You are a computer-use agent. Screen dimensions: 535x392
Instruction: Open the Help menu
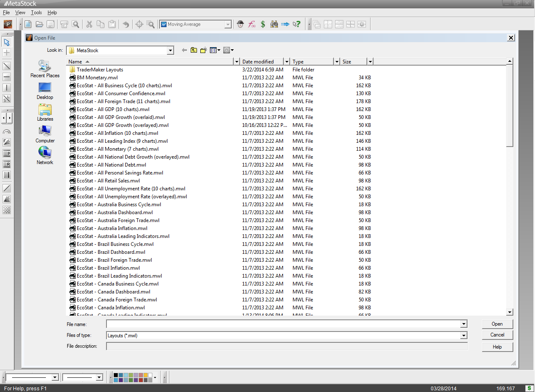tap(52, 13)
